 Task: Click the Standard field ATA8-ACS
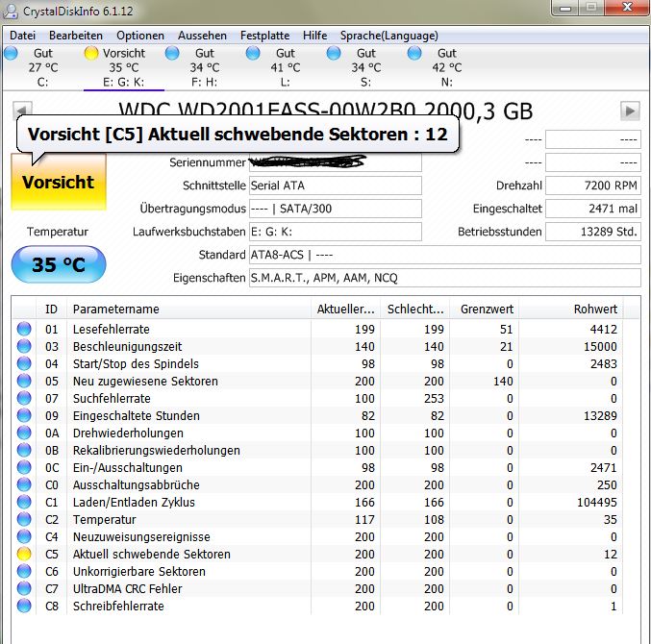(445, 255)
